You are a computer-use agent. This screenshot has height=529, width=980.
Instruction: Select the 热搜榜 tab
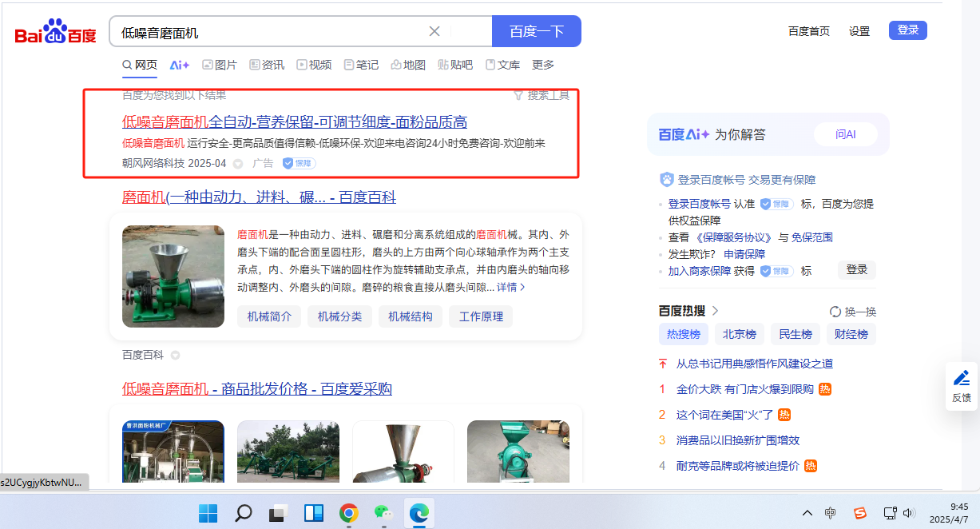coord(684,334)
